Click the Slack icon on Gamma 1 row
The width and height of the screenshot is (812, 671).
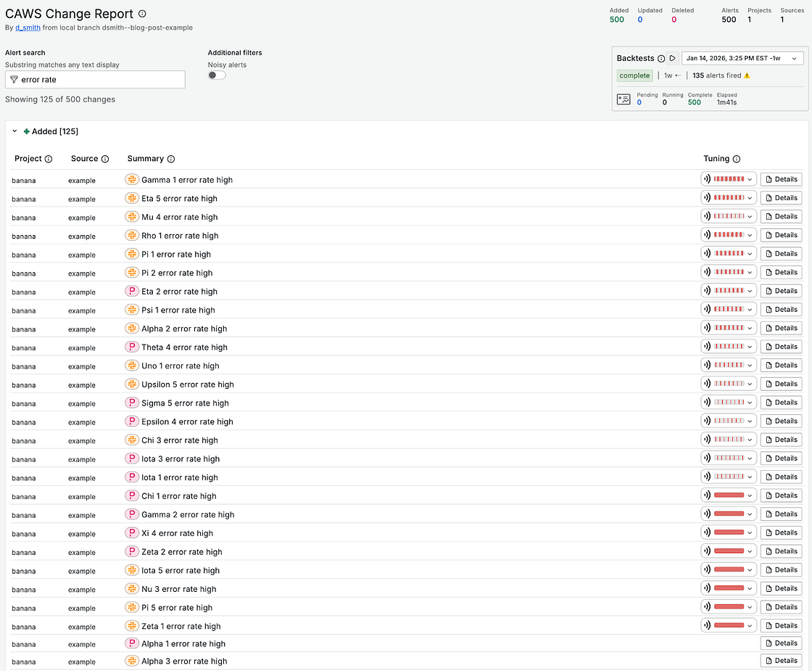(131, 179)
